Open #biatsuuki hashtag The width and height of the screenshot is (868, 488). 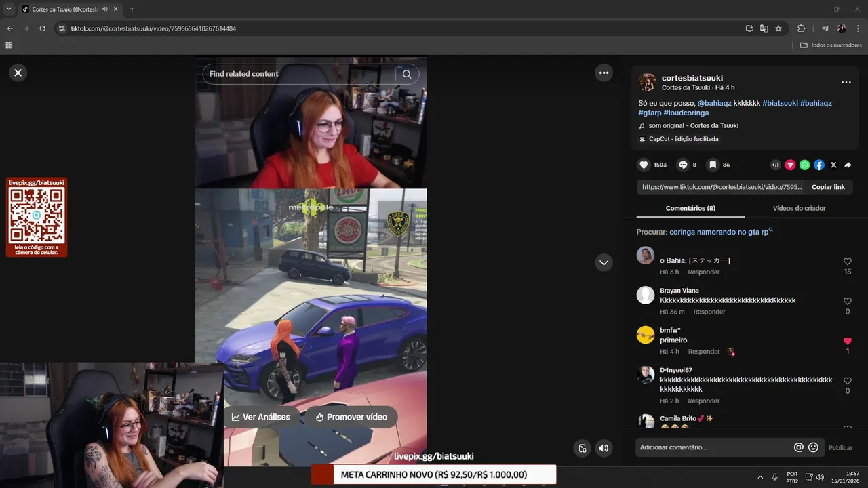pos(780,103)
